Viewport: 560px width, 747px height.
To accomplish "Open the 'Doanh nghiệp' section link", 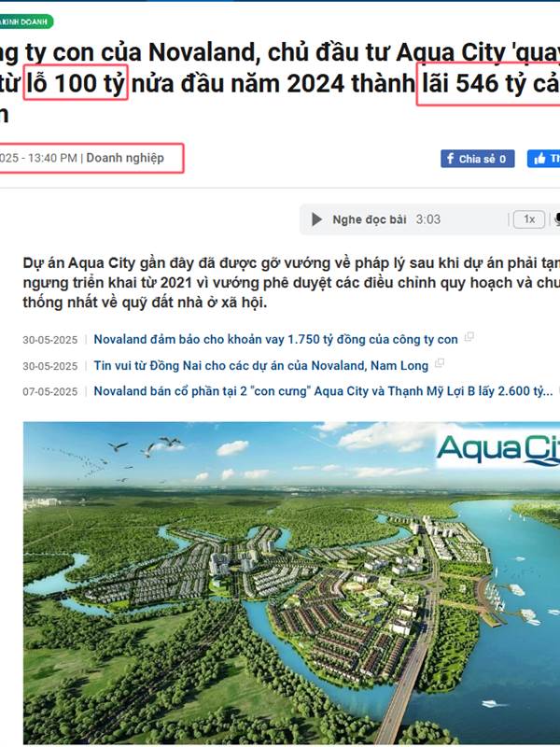I will [x=125, y=158].
